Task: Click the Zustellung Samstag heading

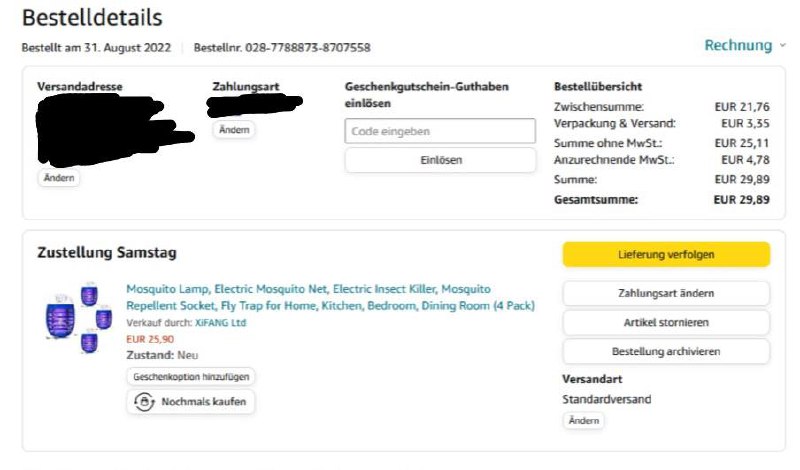Action: [x=107, y=253]
